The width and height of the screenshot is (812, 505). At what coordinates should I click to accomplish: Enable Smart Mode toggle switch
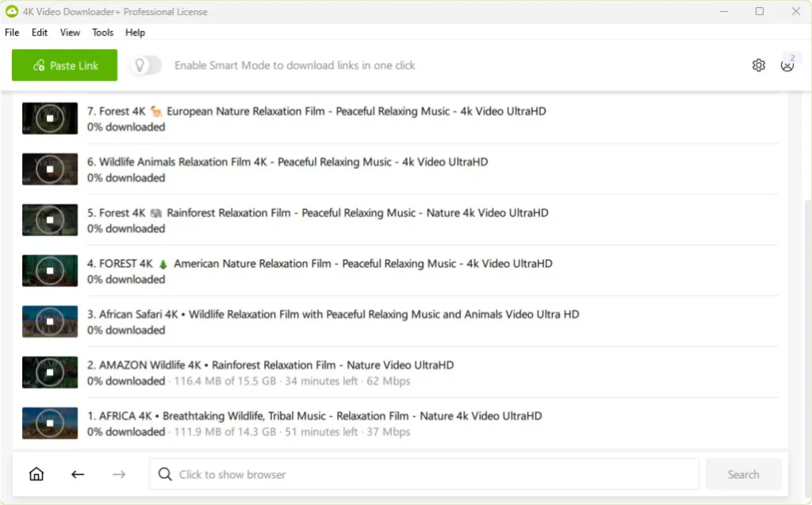point(146,66)
